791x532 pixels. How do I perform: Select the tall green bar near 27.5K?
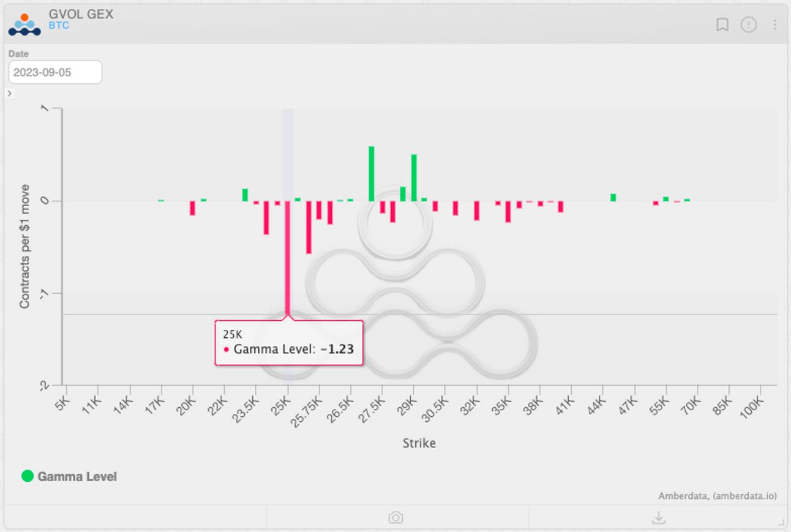coord(372,173)
